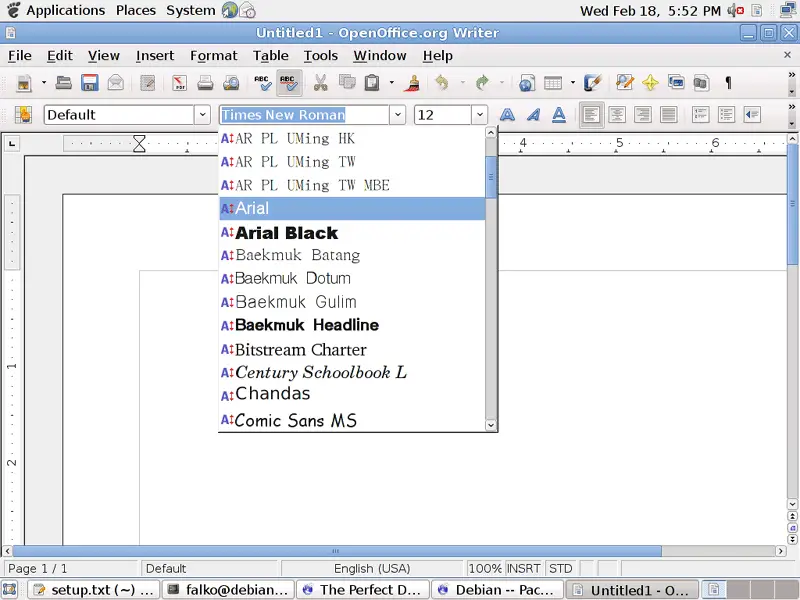This screenshot has height=600, width=800.
Task: Click the Open file icon
Action: pyautogui.click(x=63, y=83)
